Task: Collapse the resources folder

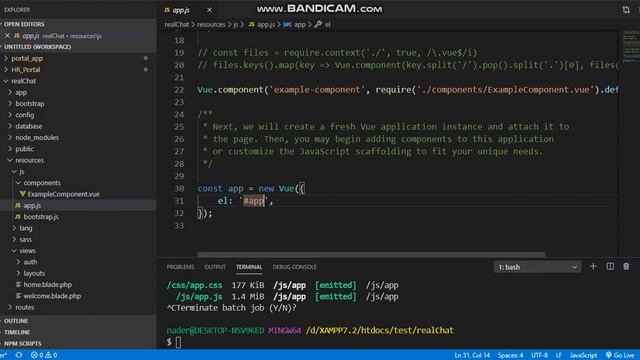Action: (x=29, y=160)
